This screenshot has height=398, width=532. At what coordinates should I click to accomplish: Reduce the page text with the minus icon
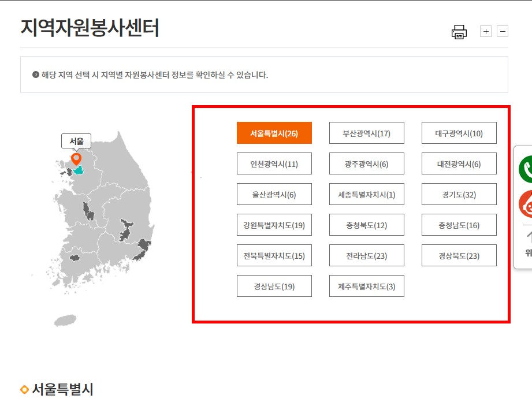(x=503, y=31)
